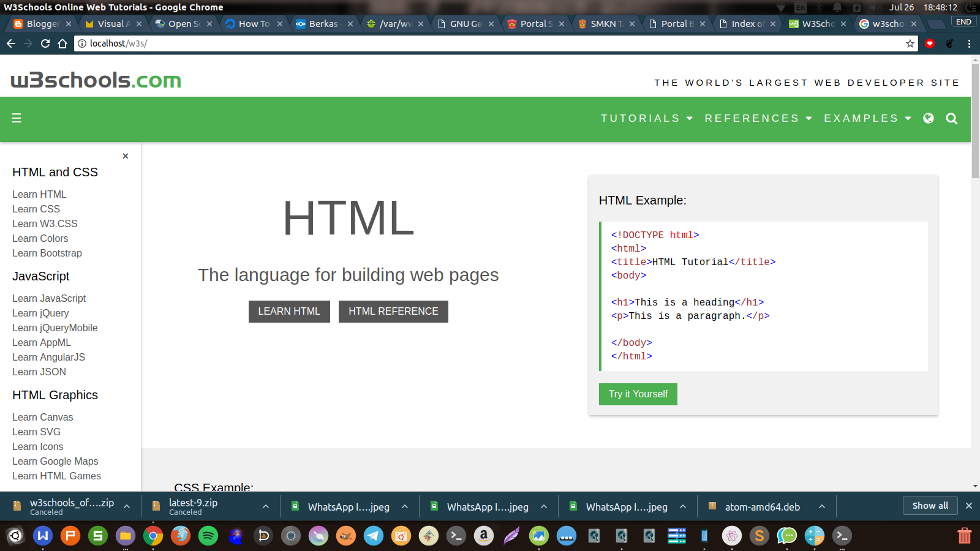
Task: Open Firefox from the dock
Action: 181,536
